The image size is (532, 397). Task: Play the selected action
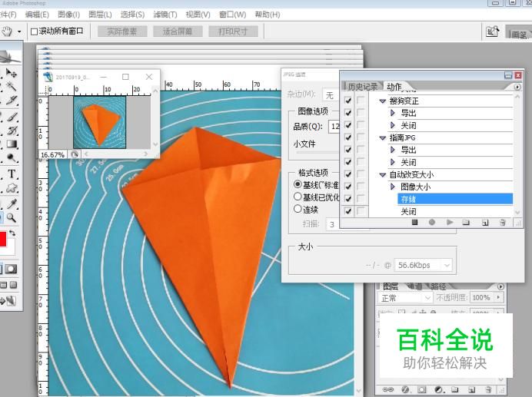450,223
